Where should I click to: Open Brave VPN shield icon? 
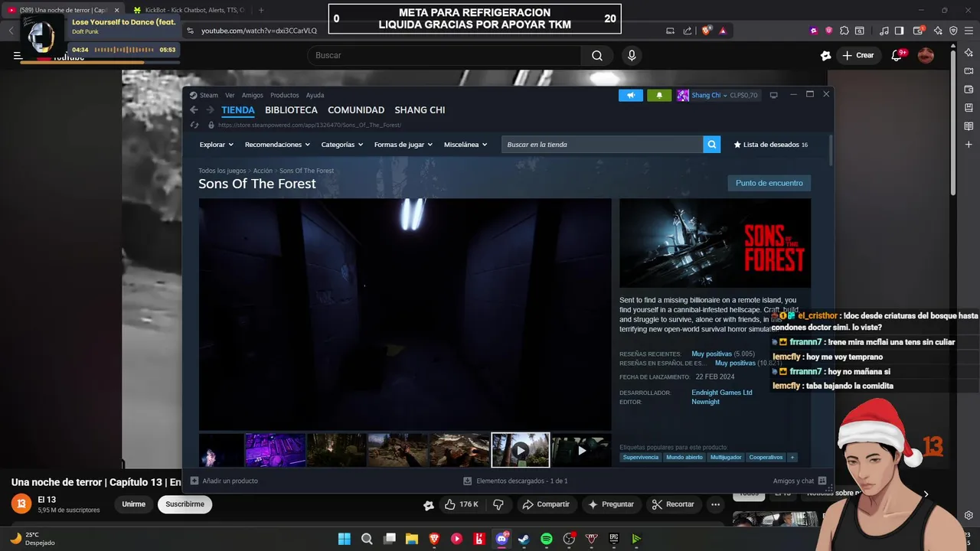point(953,31)
